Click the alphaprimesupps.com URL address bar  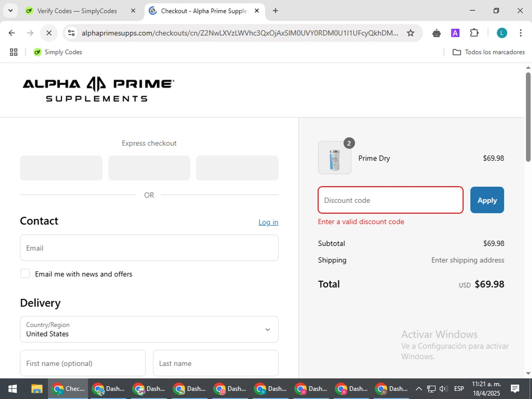pos(240,33)
